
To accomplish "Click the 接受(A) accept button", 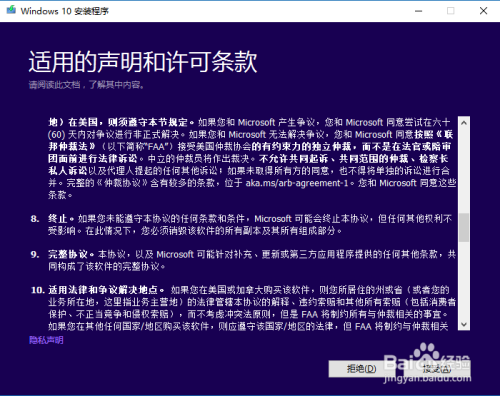I will pos(437,369).
